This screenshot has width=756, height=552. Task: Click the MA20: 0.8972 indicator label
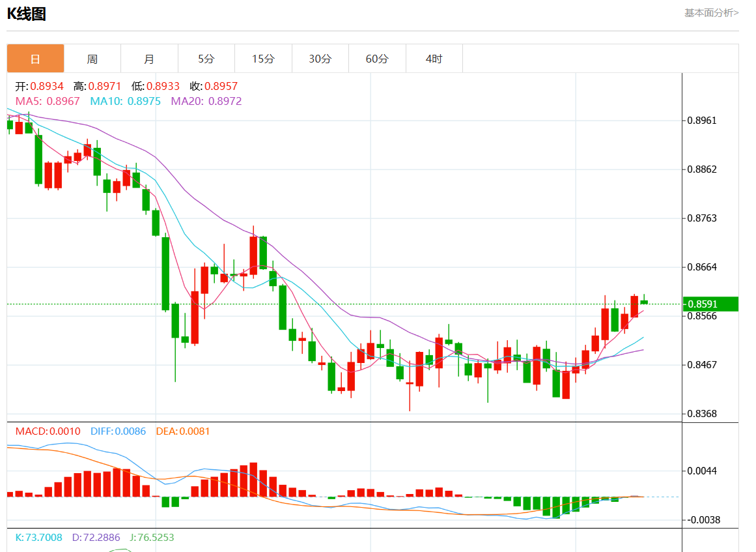tap(206, 101)
